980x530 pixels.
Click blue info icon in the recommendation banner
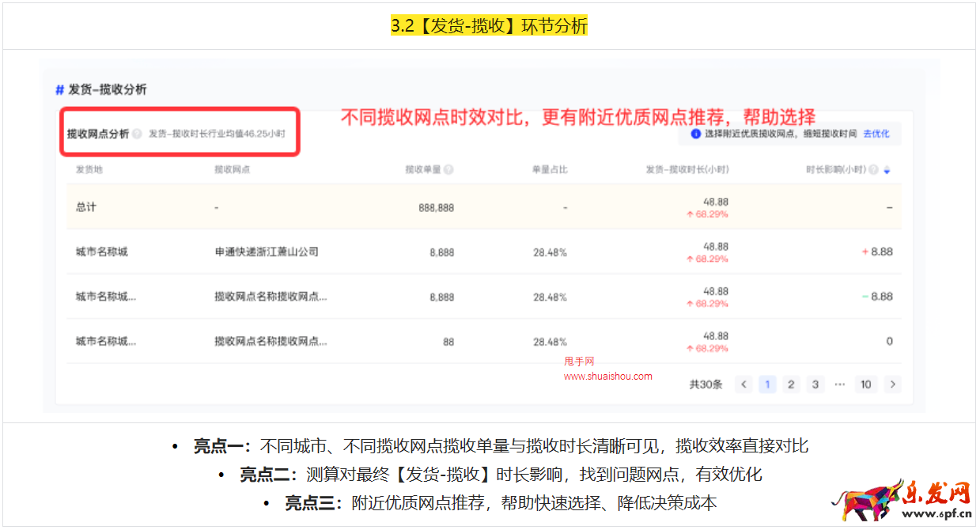(x=694, y=134)
